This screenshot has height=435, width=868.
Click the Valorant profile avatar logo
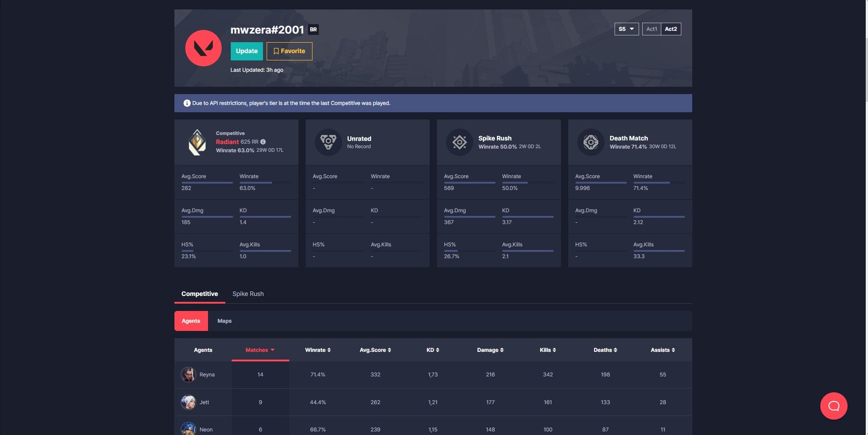coord(203,48)
